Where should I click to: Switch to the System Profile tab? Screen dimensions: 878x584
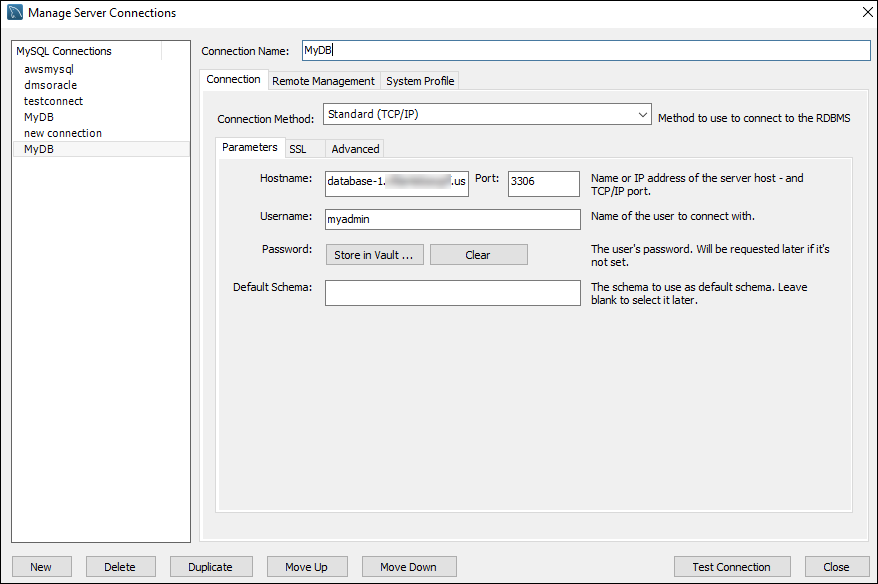419,80
